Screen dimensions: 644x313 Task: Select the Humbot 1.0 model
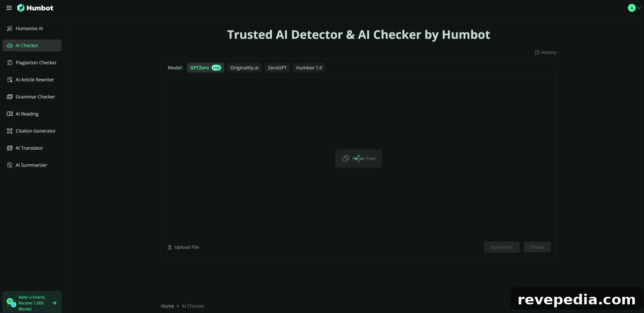coord(309,67)
